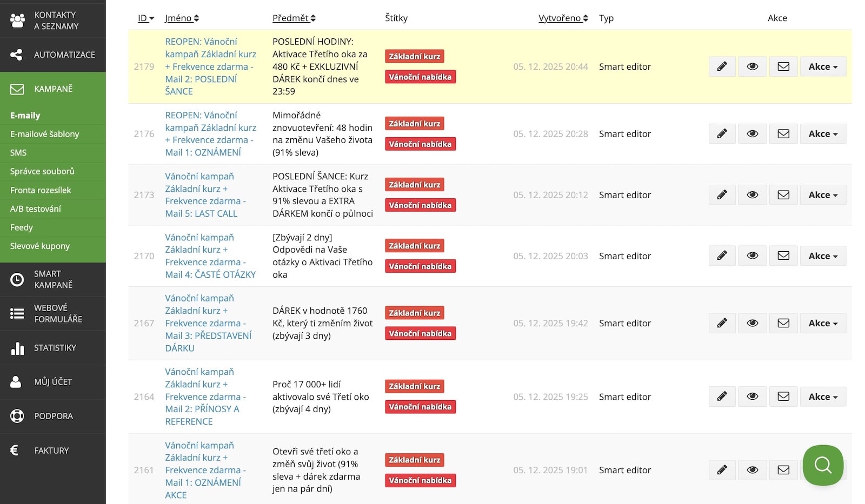865x504 pixels.
Task: Expand the Akce dropdown for email 2179
Action: tap(823, 66)
